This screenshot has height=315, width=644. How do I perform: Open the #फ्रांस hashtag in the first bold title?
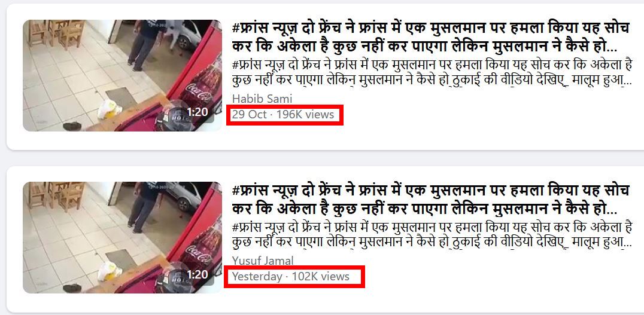click(251, 28)
